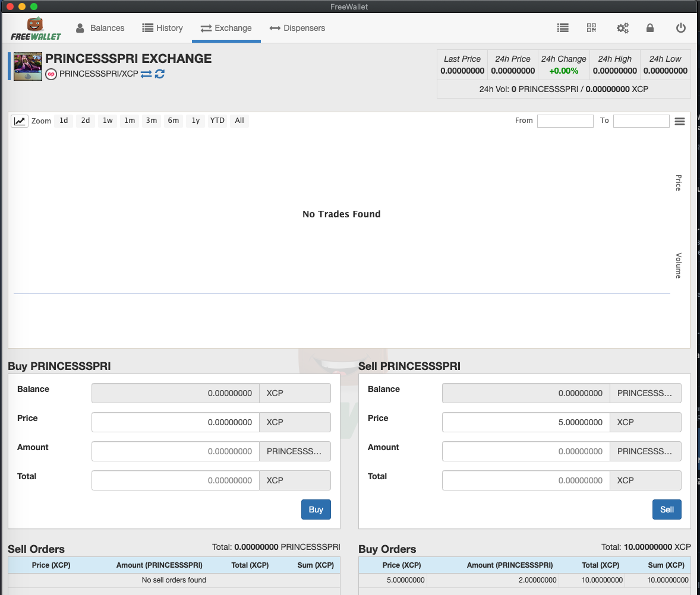Click the pink circular asset info icon

click(x=51, y=74)
